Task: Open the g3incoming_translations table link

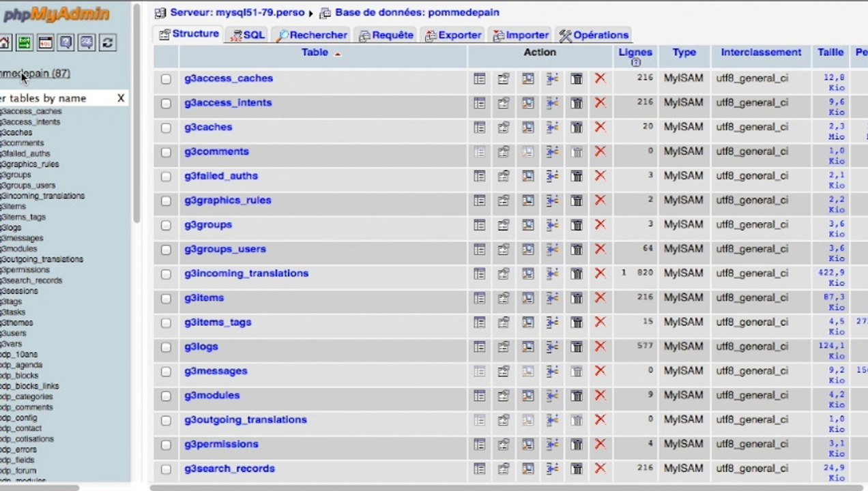Action: click(246, 273)
